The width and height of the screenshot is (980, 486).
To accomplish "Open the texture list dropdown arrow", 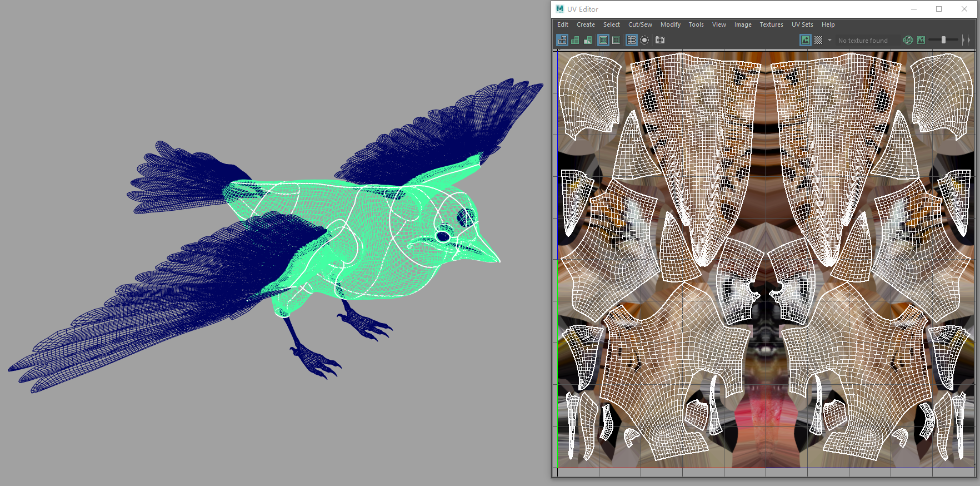I will pos(829,40).
